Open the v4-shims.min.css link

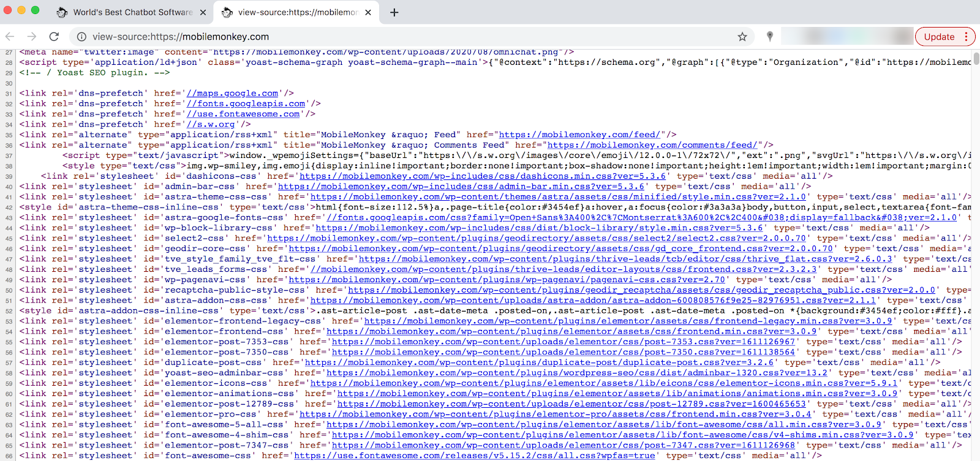(x=623, y=436)
